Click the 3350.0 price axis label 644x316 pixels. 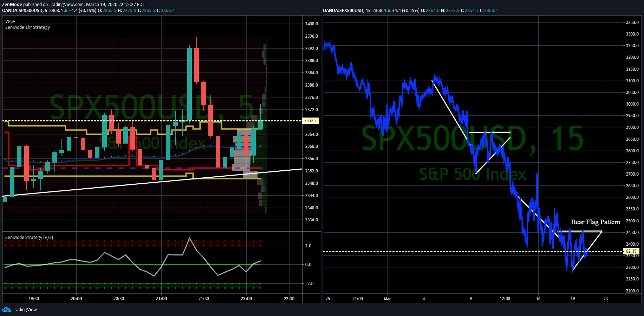[632, 23]
